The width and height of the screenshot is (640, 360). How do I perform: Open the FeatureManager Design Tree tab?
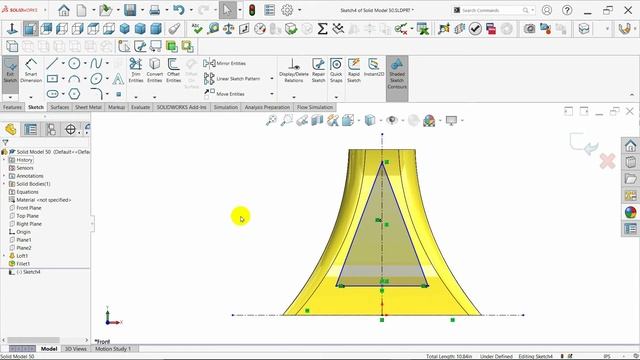coord(11,129)
